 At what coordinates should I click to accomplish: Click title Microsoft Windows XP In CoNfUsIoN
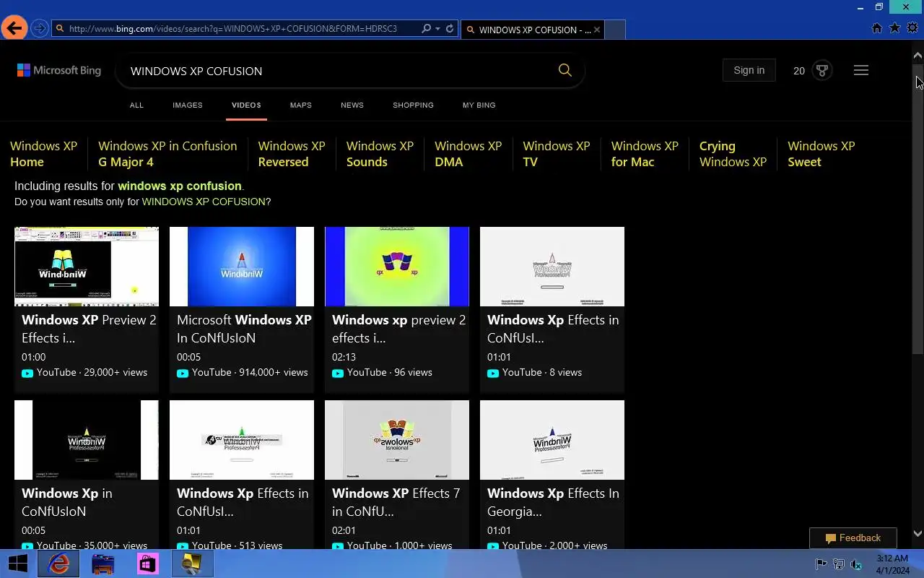click(244, 329)
